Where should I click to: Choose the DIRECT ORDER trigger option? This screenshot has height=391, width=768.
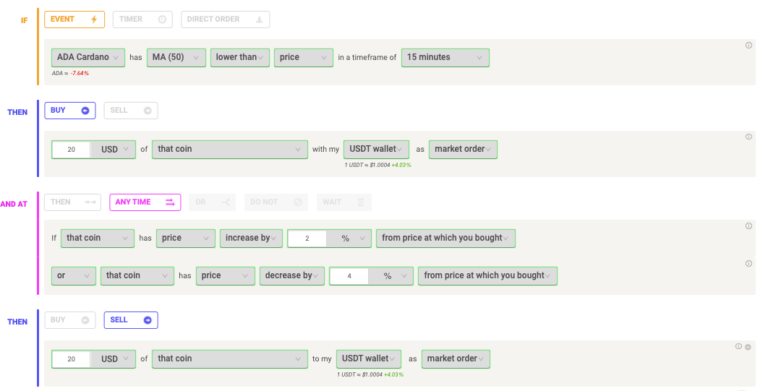(225, 20)
